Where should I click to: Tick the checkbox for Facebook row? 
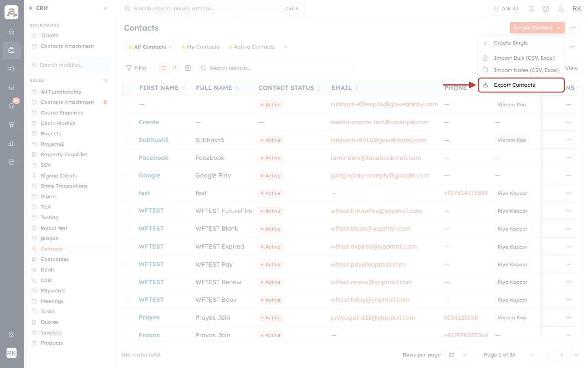pyautogui.click(x=127, y=157)
